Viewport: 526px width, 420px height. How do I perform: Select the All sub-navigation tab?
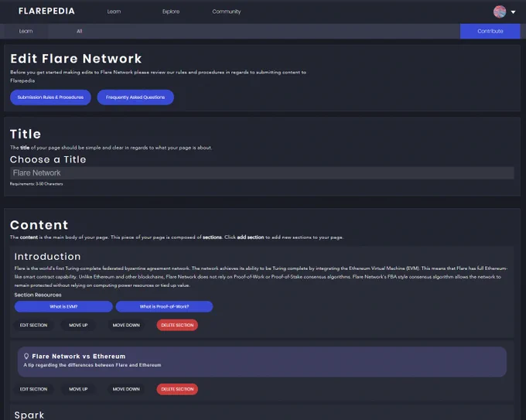pyautogui.click(x=79, y=31)
